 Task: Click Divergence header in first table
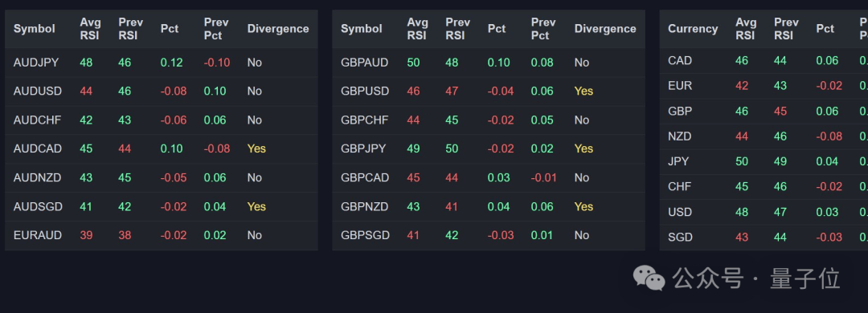coord(278,29)
